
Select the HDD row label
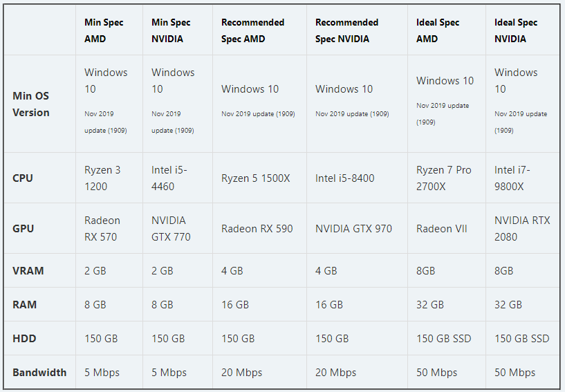[x=24, y=339]
